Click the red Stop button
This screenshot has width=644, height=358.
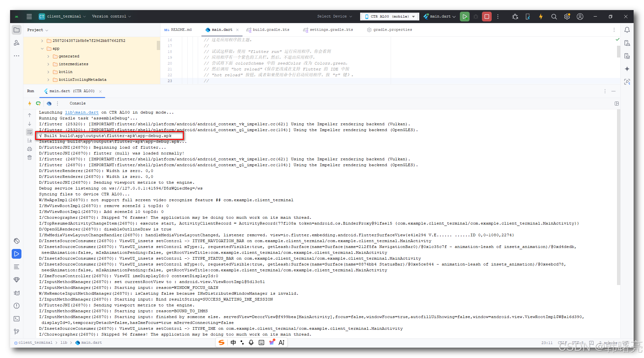[486, 16]
